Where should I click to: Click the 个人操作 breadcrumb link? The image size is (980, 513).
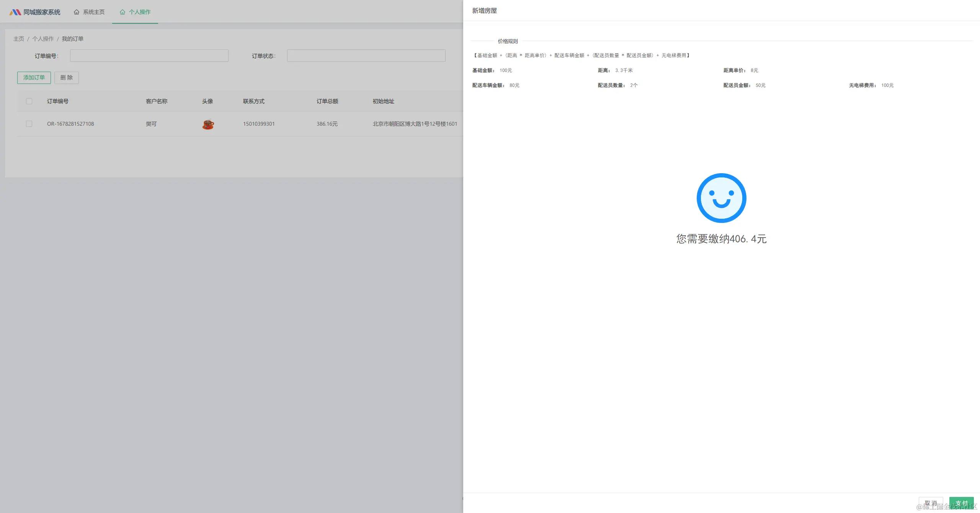coord(43,39)
